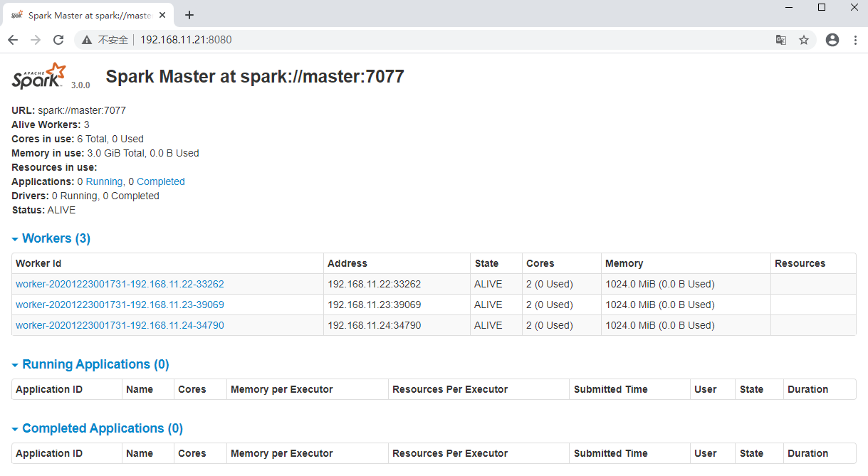Open the Chrome three-dot menu
Viewport: 868px width, 476px height.
click(x=855, y=40)
